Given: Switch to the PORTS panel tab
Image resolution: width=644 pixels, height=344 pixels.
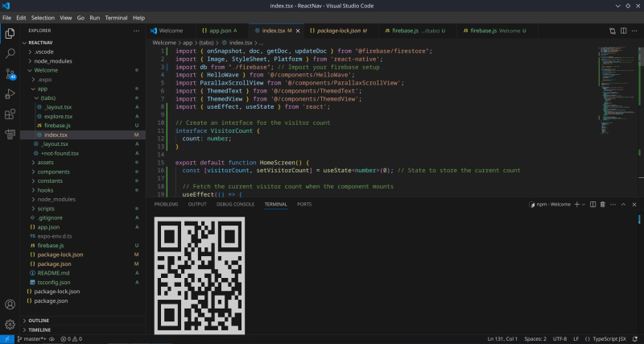Looking at the screenshot, I should point(304,205).
